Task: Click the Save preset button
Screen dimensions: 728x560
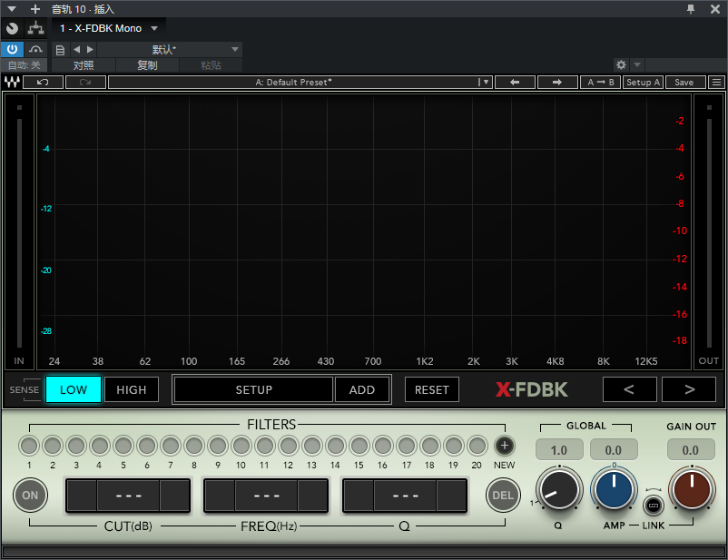Action: click(x=684, y=83)
